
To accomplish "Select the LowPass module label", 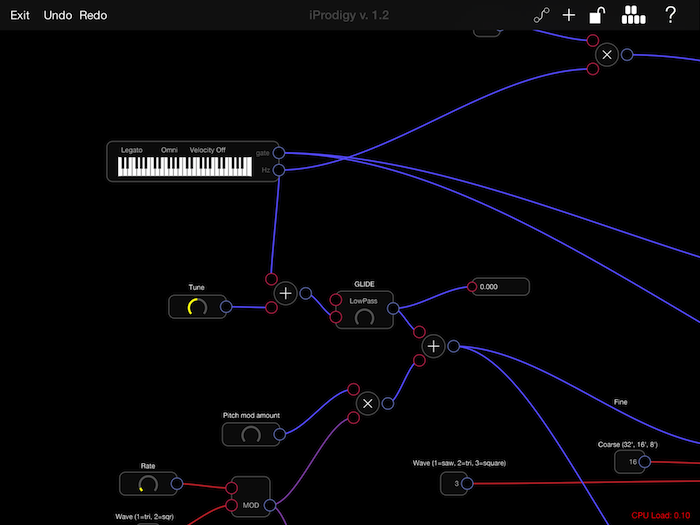I will point(363,301).
